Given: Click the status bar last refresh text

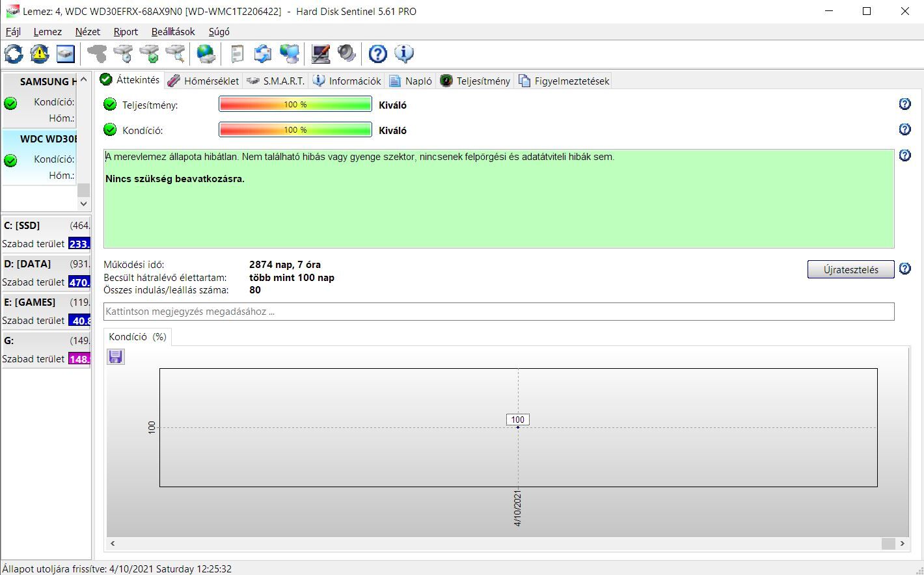Looking at the screenshot, I should tap(116, 568).
